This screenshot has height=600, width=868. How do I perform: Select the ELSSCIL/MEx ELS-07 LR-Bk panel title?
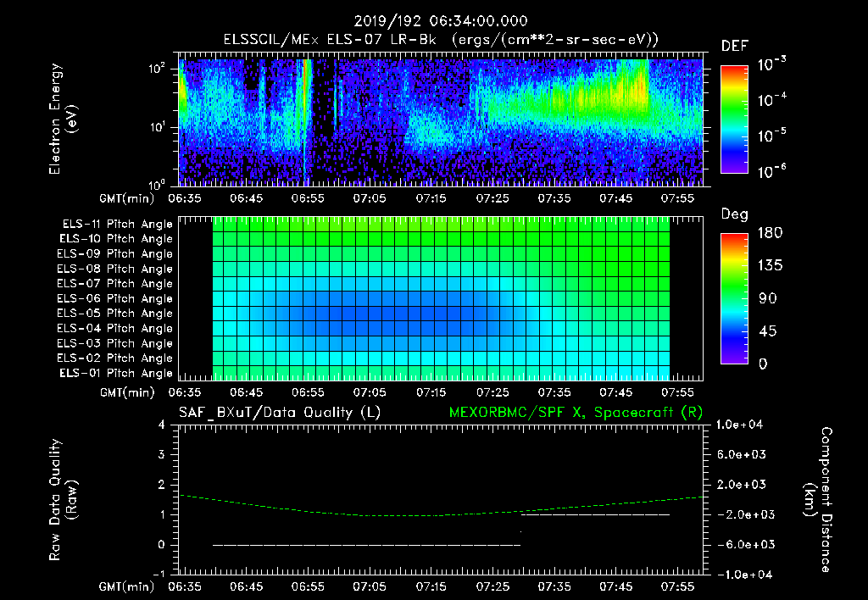441,40
